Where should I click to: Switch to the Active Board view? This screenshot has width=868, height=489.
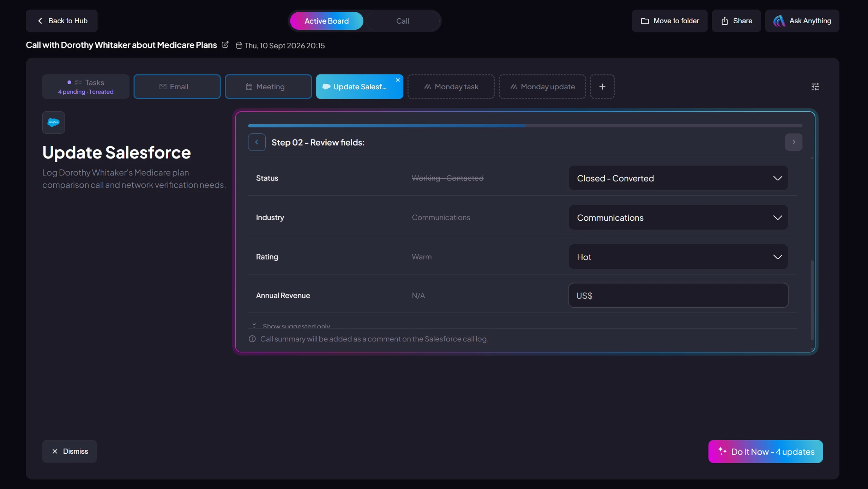(x=326, y=21)
